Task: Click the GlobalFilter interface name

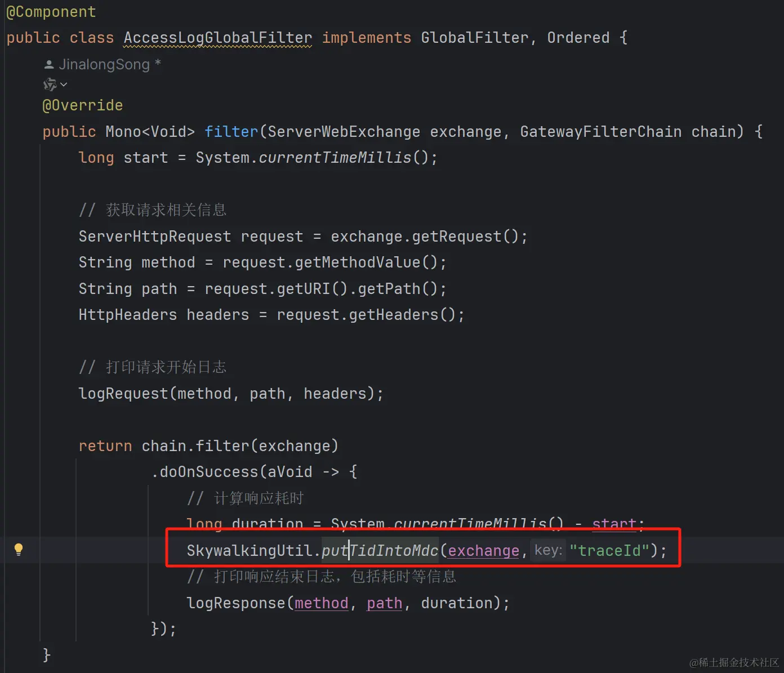Action: point(474,37)
